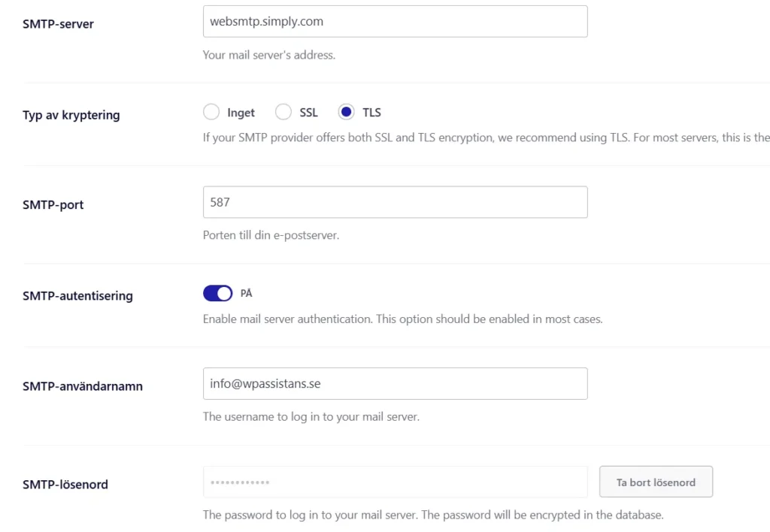The image size is (770, 532).
Task: Click the SMTP-server field label
Action: [x=58, y=24]
